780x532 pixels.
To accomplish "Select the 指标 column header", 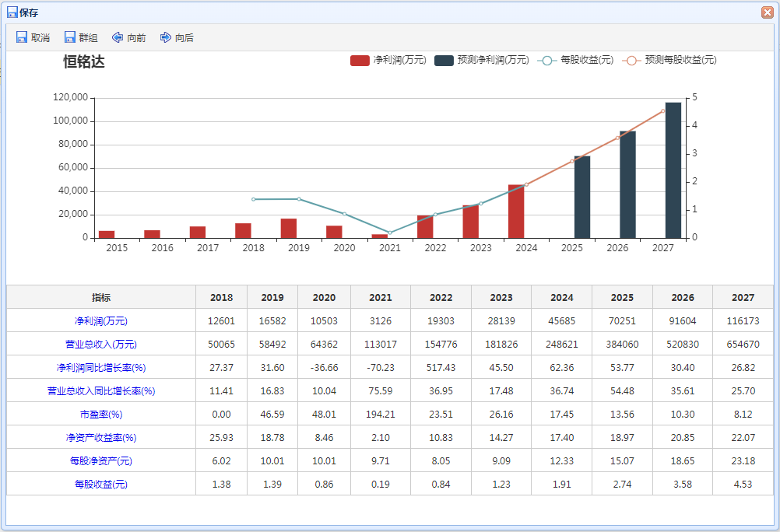I will (x=101, y=297).
